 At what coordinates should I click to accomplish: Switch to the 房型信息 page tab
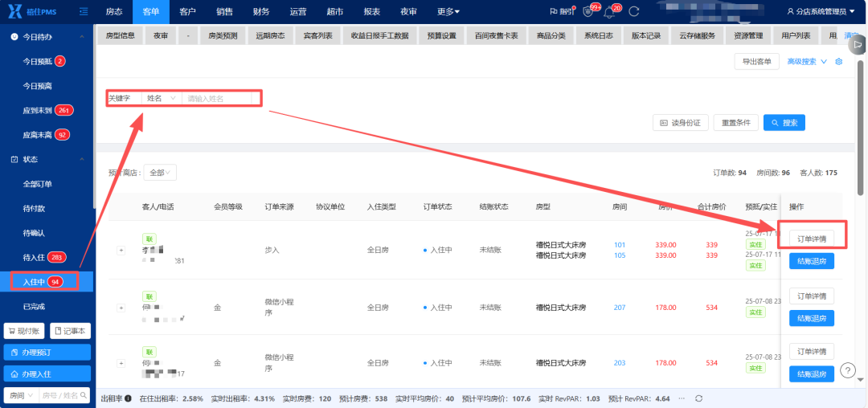pos(120,35)
